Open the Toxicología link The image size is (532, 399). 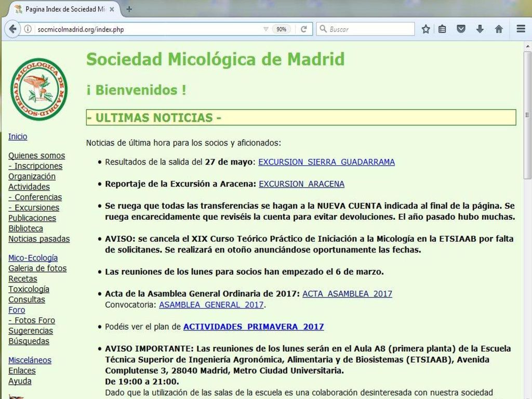click(x=29, y=289)
